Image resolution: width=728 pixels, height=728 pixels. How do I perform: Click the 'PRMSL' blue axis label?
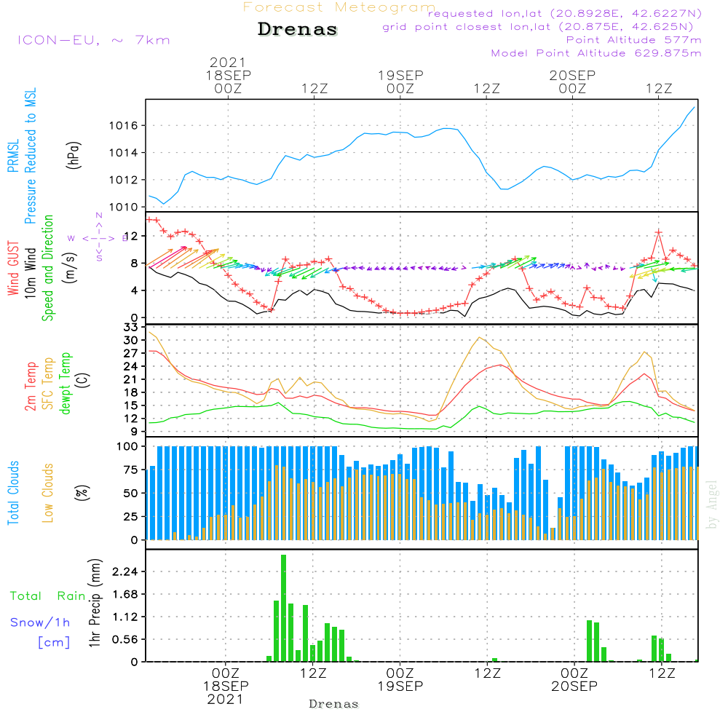[13, 155]
